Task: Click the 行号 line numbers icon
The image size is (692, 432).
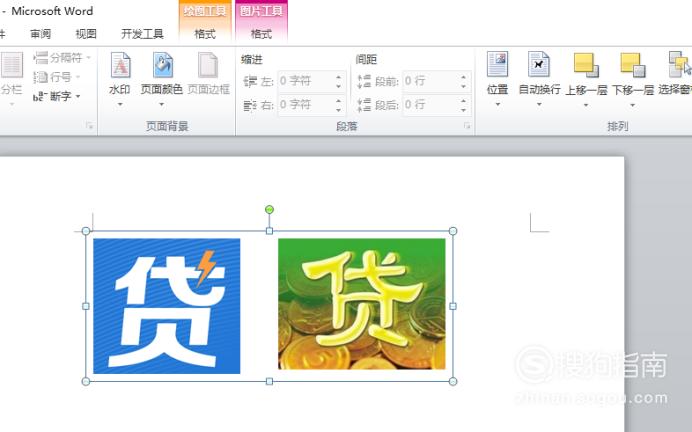Action: point(41,77)
